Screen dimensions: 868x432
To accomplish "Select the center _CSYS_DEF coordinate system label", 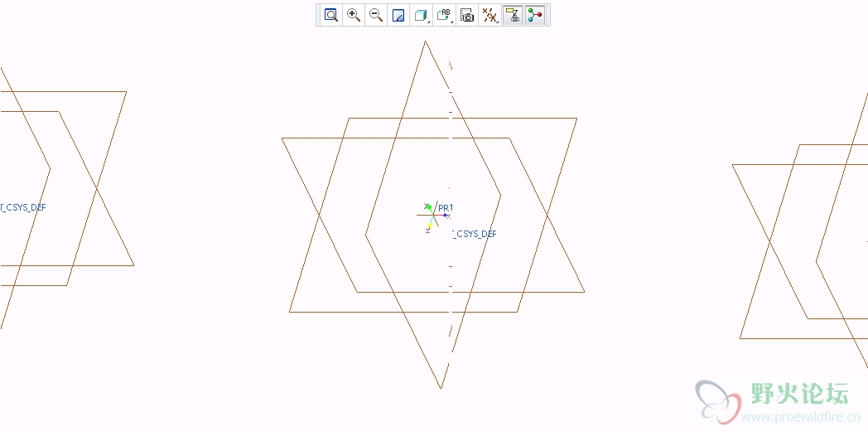I will pyautogui.click(x=475, y=234).
